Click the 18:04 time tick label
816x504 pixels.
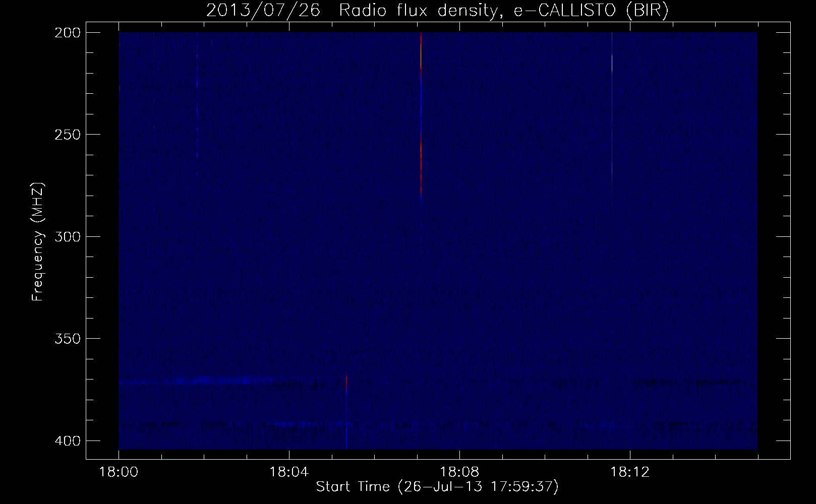click(x=288, y=472)
